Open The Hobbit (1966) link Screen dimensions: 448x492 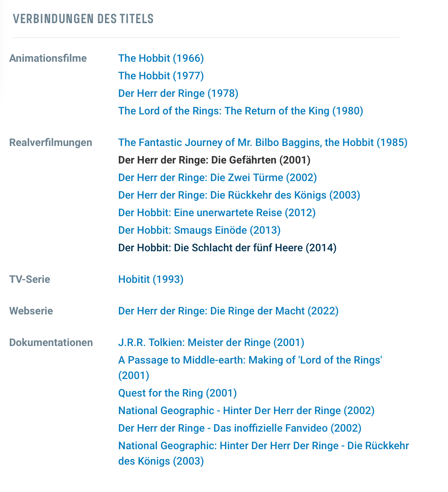161,58
